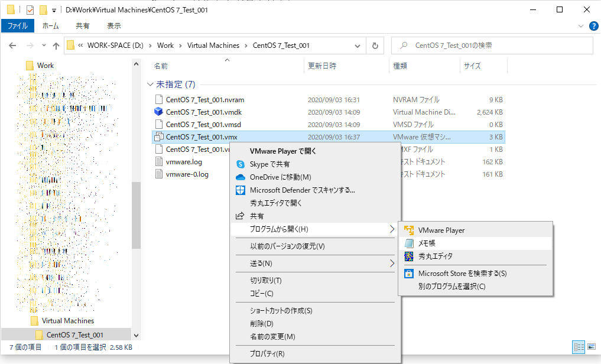Expand the ribbon with the chevron
Viewport: 601px width, 364px height.
pyautogui.click(x=581, y=26)
